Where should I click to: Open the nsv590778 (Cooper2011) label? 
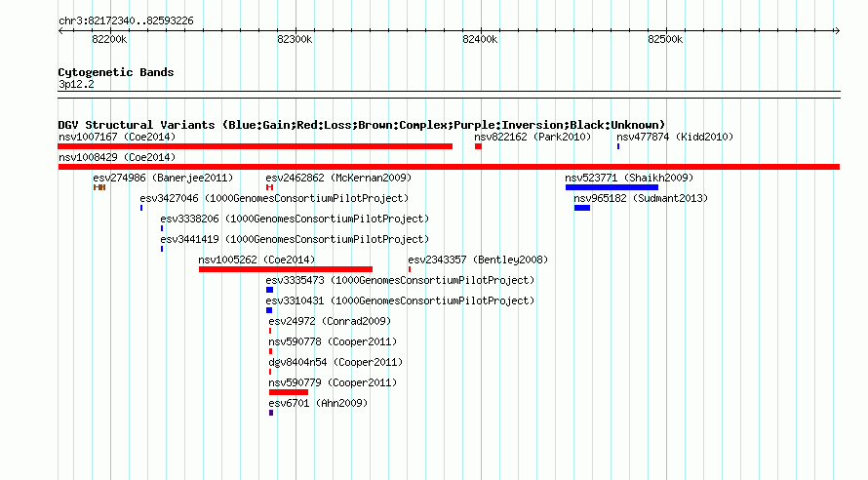tap(333, 341)
